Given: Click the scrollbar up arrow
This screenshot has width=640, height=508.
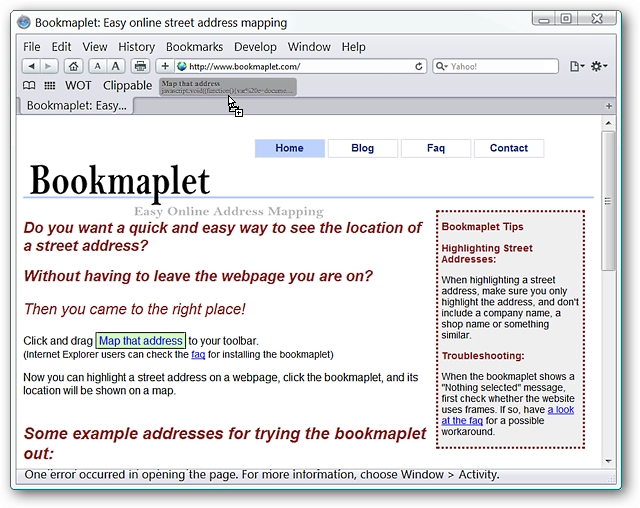Looking at the screenshot, I should (608, 123).
